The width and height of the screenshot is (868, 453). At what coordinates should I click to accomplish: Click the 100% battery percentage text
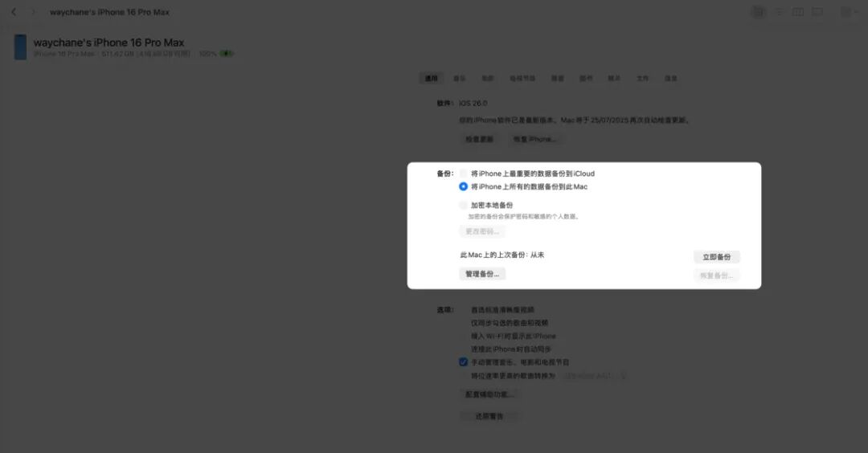(x=207, y=54)
